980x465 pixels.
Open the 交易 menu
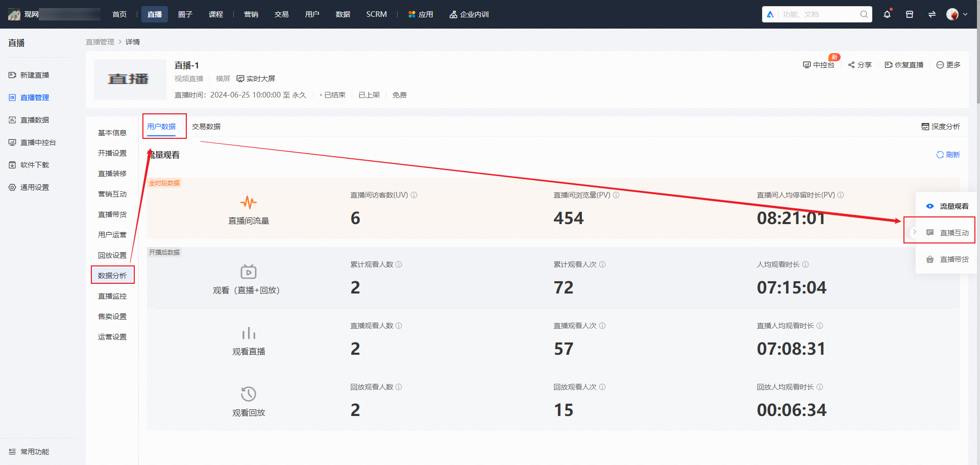(282, 14)
